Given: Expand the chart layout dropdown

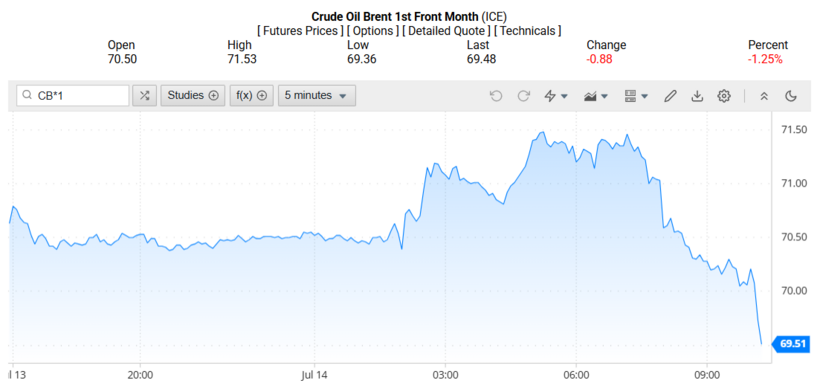Looking at the screenshot, I should tap(636, 96).
